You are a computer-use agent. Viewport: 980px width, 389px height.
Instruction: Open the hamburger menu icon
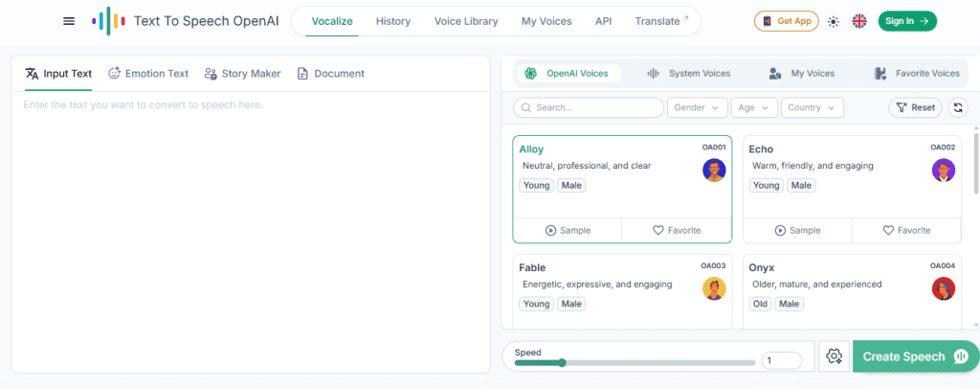coord(69,21)
